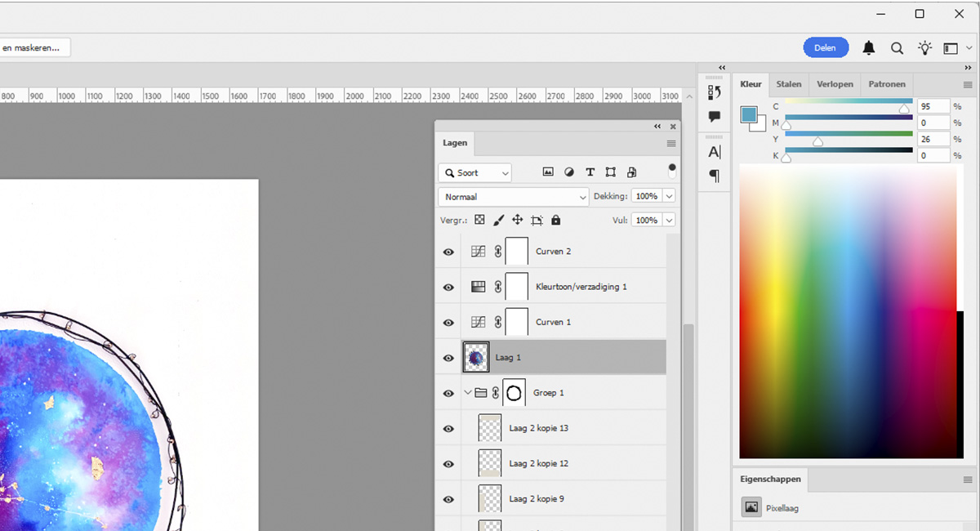Click the Yellow (Y) slider
980x531 pixels.
849,139
